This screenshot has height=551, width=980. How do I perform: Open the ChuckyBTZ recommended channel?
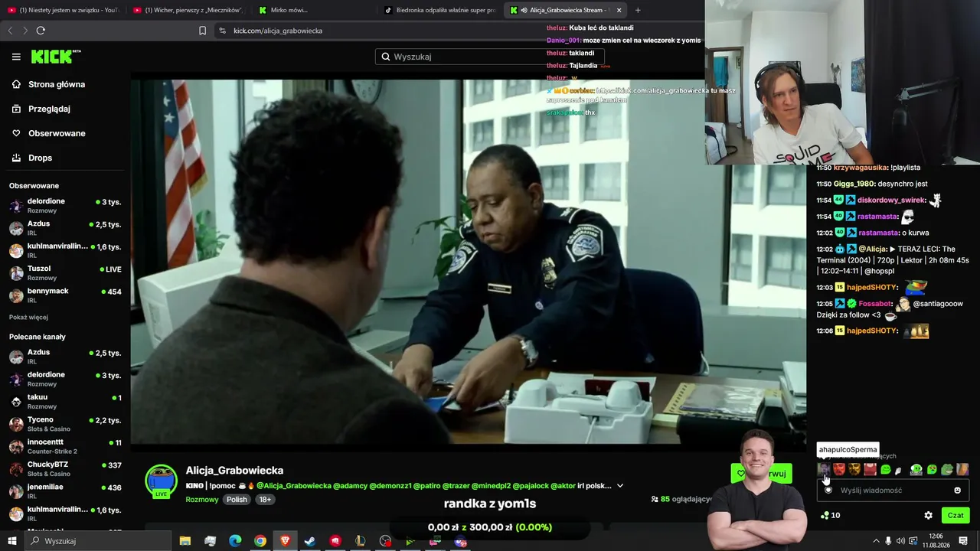pyautogui.click(x=65, y=468)
